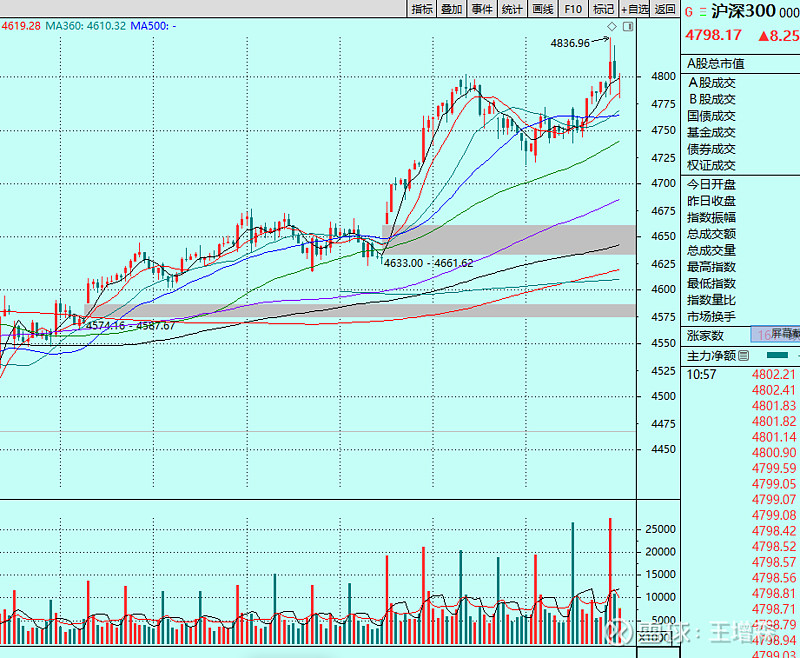Click the 事件 events button

[482, 9]
